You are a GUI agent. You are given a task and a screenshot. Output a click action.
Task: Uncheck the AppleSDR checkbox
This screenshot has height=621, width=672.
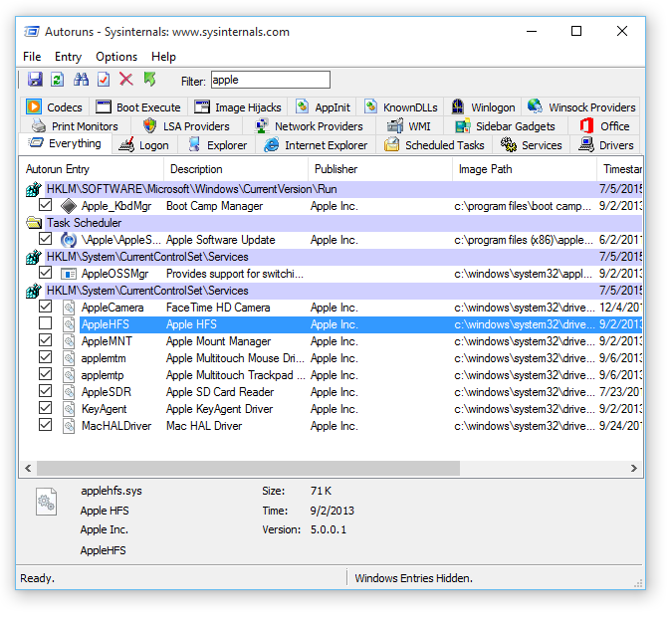tap(45, 391)
